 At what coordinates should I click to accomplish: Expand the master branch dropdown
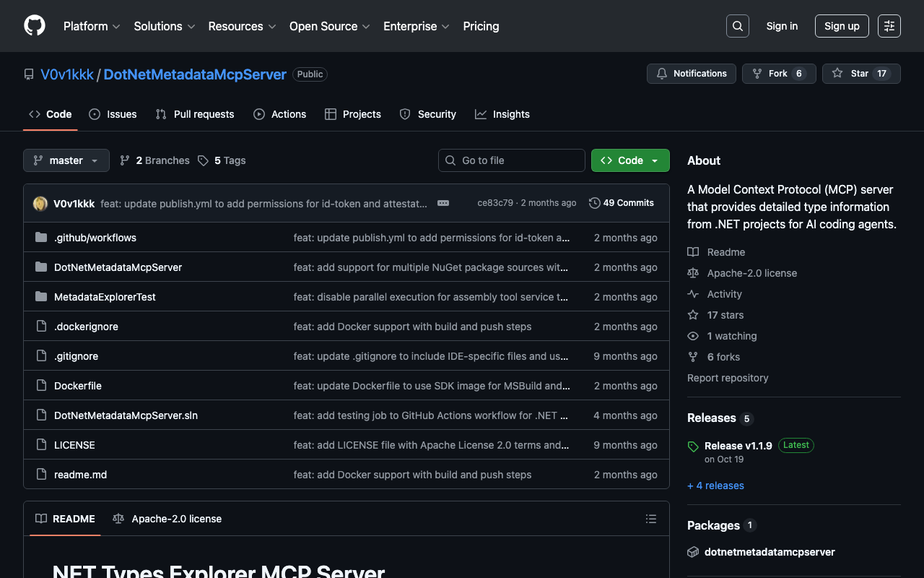66,160
